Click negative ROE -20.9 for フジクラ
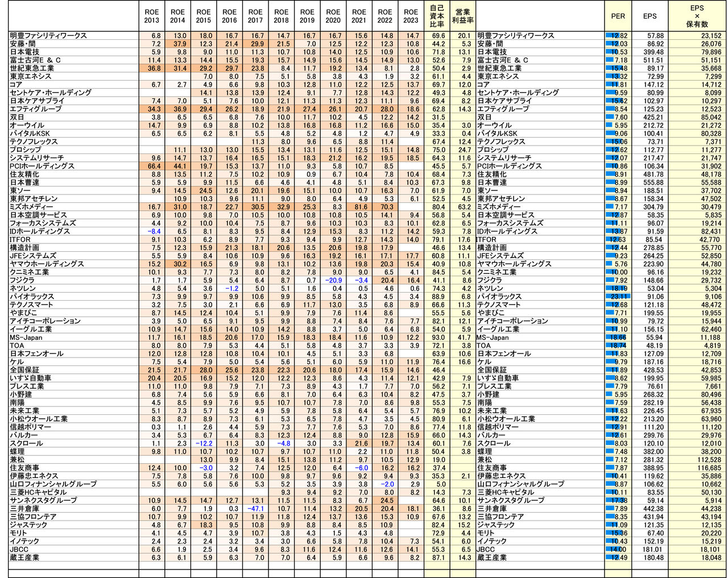Viewport: 728px width, 578px height. pos(333,280)
